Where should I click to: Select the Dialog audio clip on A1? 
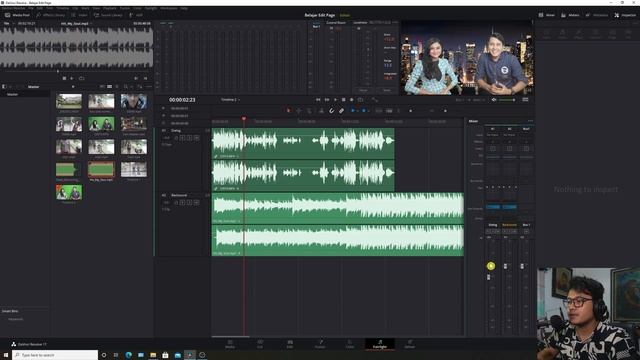[303, 160]
